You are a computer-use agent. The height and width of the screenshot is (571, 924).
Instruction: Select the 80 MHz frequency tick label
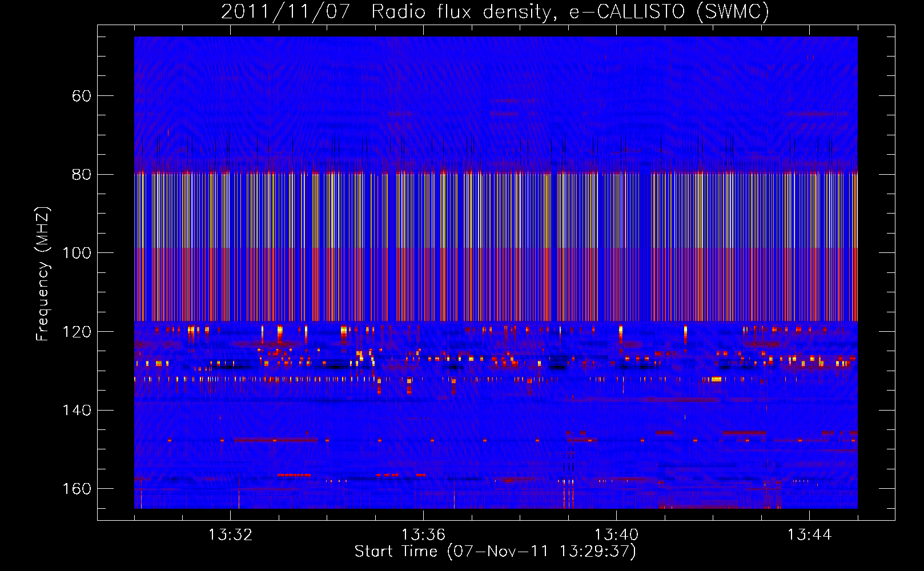point(82,174)
